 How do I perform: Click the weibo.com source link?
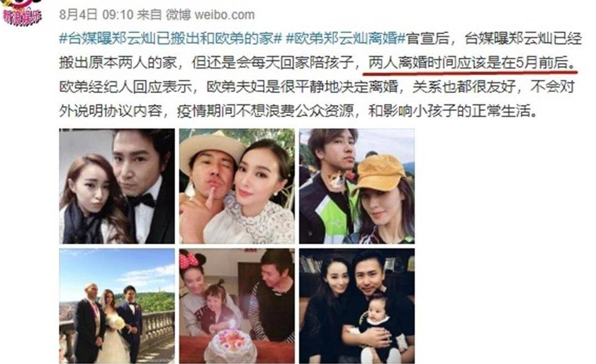point(224,15)
